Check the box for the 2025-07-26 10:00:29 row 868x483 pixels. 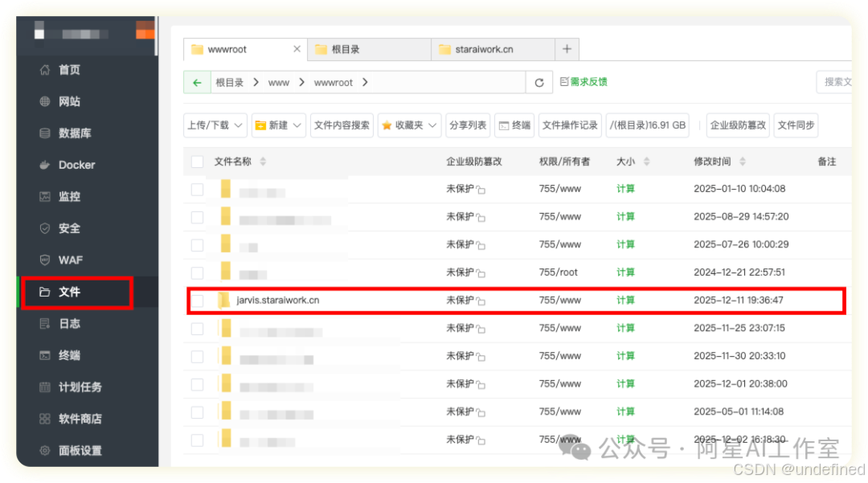click(197, 244)
